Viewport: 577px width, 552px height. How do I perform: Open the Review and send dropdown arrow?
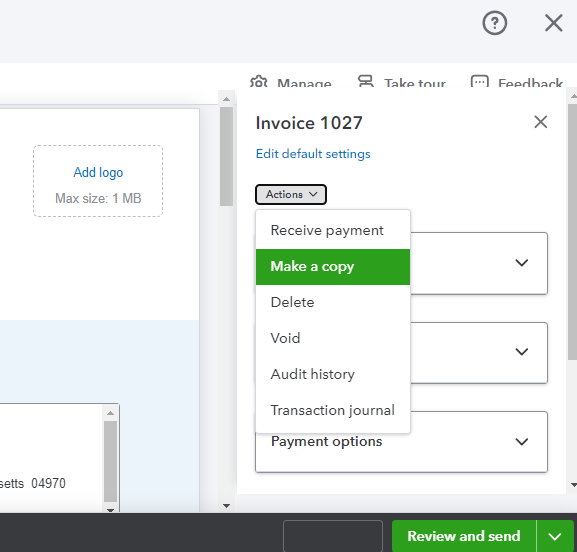[555, 536]
